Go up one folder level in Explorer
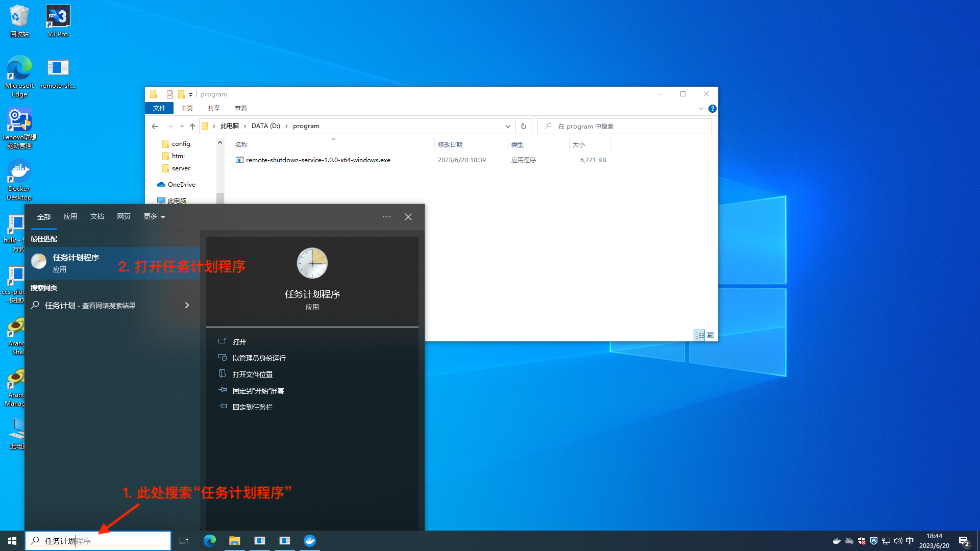This screenshot has width=980, height=551. pyautogui.click(x=192, y=126)
